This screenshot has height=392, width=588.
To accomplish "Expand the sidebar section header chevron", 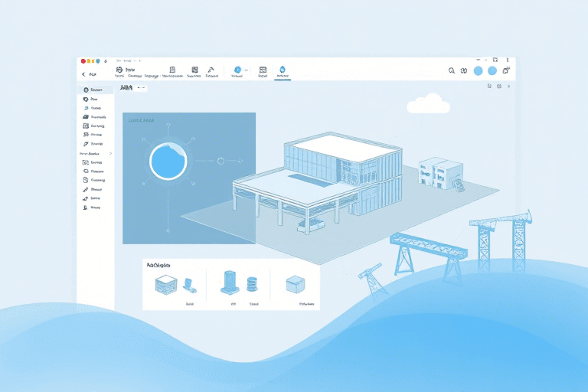I will coord(110,154).
